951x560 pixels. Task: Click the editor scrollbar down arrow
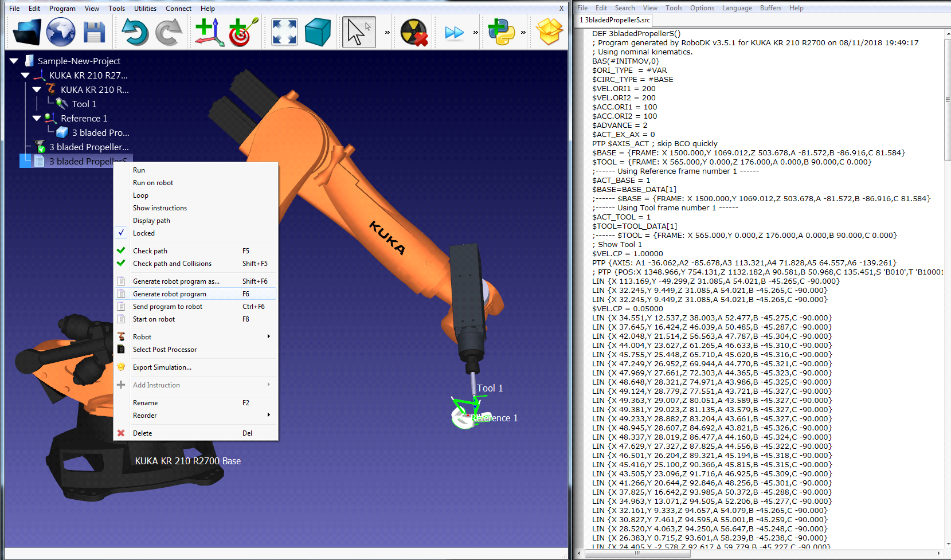[x=946, y=543]
